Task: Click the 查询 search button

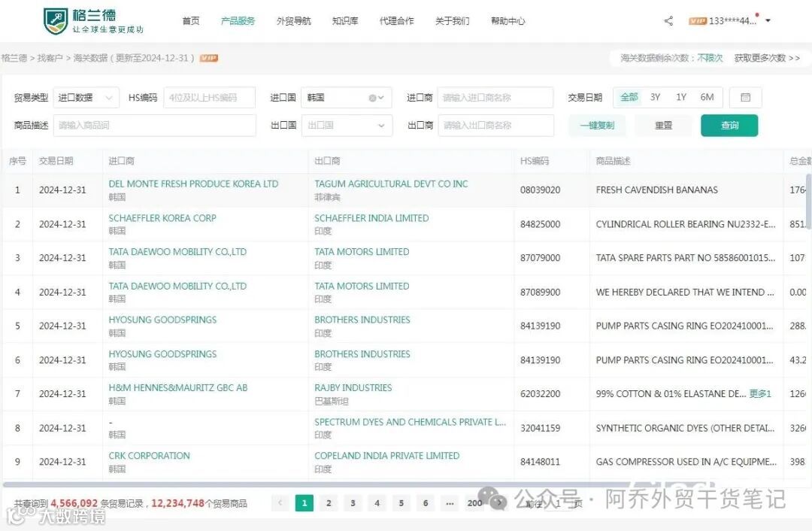Action: (x=729, y=126)
